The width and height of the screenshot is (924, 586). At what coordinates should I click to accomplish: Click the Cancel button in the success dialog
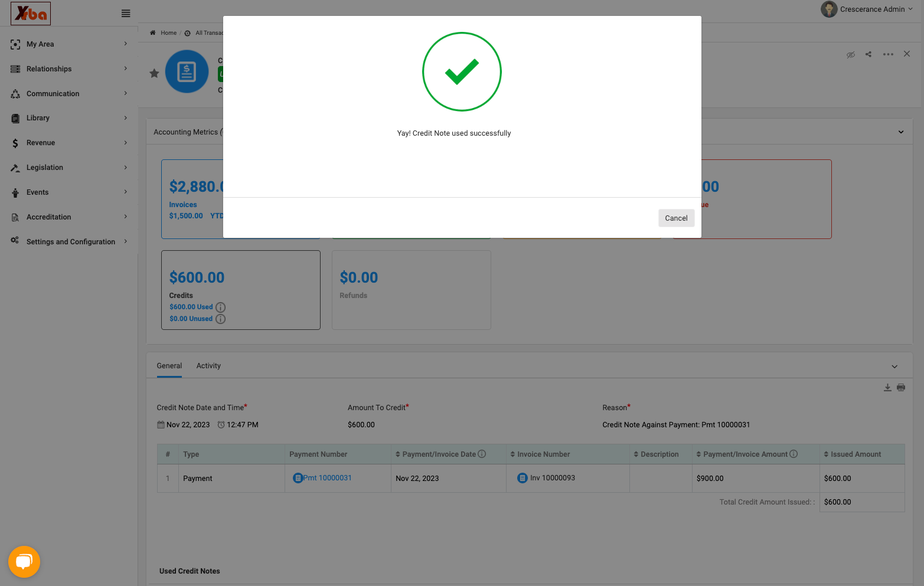tap(676, 218)
